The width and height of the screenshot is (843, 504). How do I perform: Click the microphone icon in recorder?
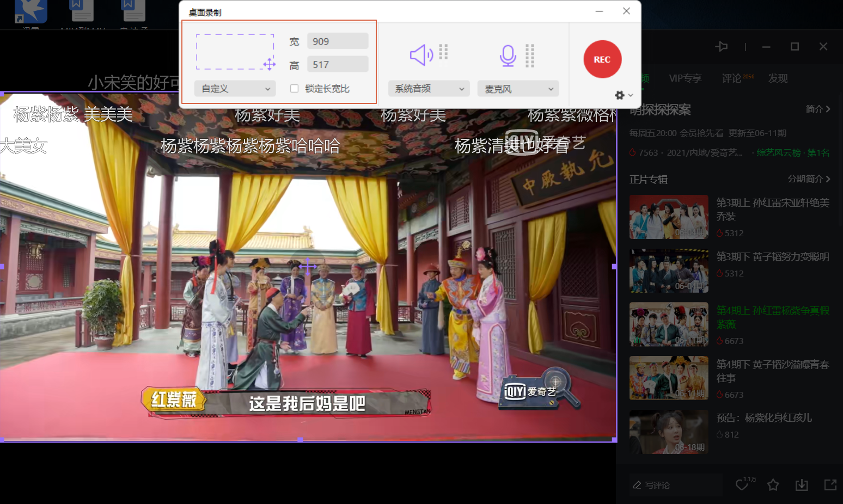point(508,56)
